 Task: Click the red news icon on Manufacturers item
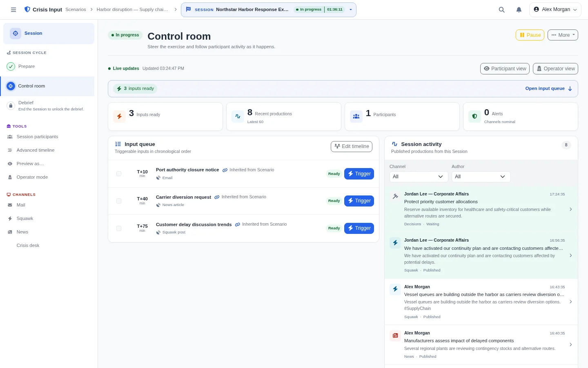(395, 336)
